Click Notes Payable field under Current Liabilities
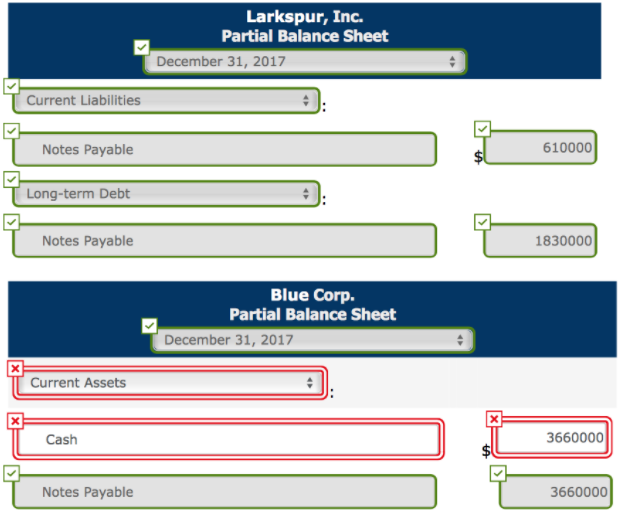The height and width of the screenshot is (516, 621). pyautogui.click(x=225, y=149)
